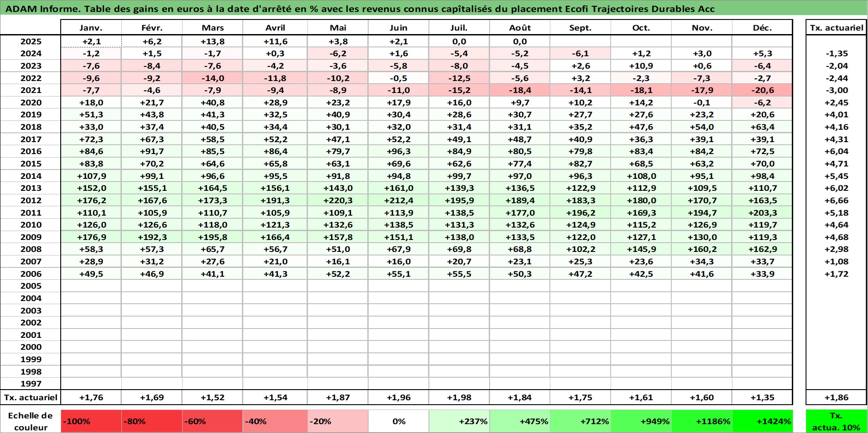Screen dimensions: 868x433
Task: Click cell +13,8 for March 2025
Action: coord(213,41)
